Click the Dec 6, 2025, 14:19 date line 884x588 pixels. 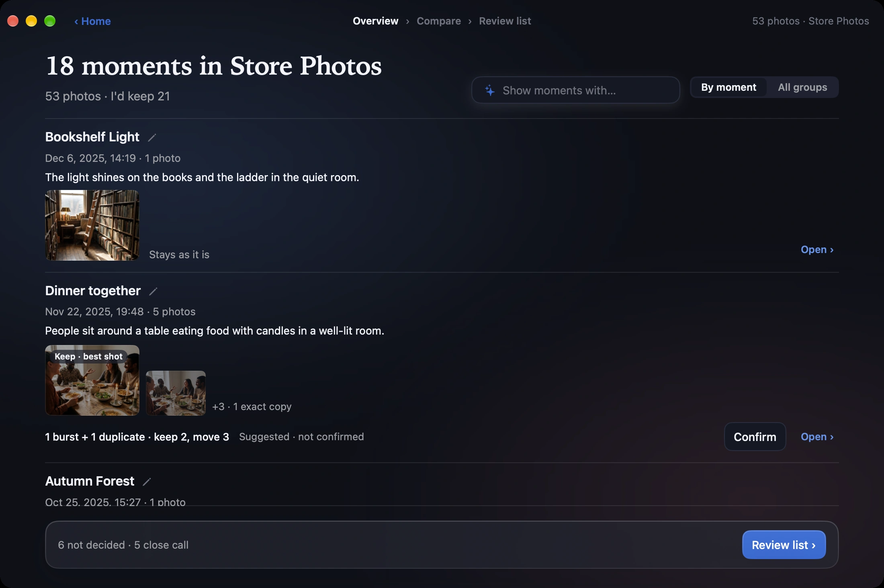coord(113,158)
